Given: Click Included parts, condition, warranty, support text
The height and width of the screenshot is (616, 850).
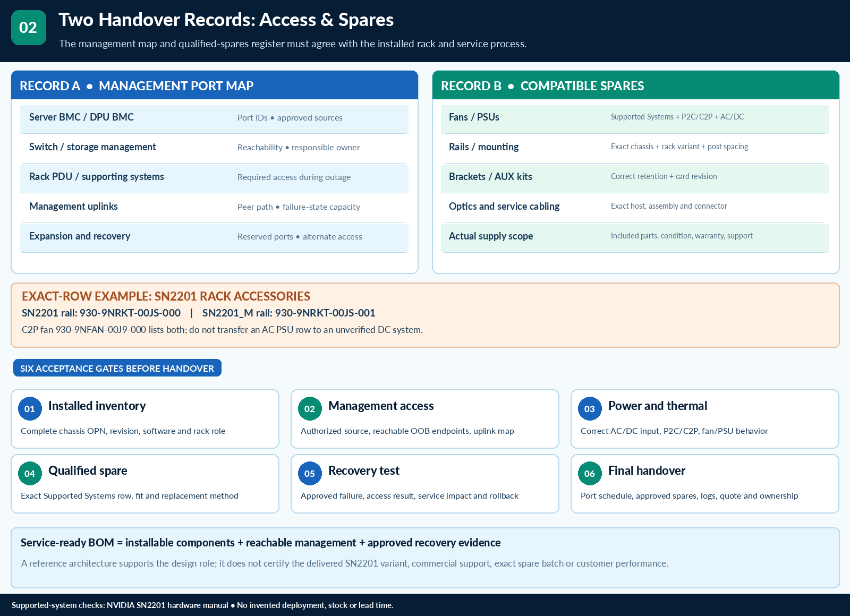Looking at the screenshot, I should (x=682, y=236).
